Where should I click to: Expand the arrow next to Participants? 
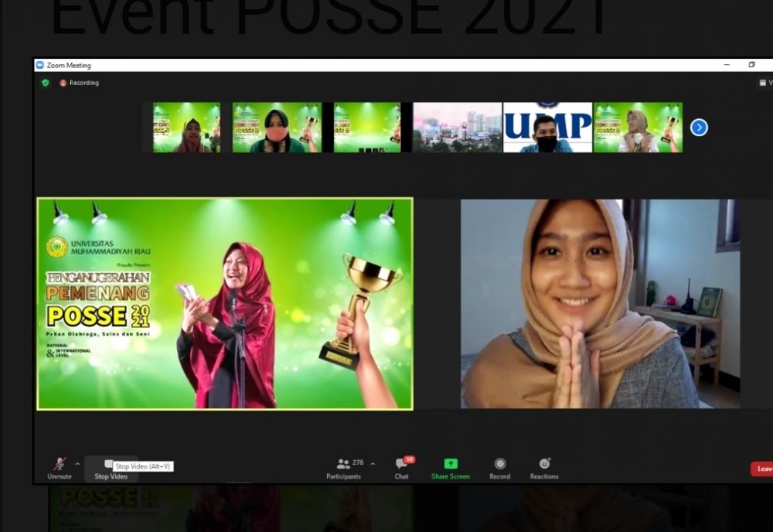[x=373, y=464]
